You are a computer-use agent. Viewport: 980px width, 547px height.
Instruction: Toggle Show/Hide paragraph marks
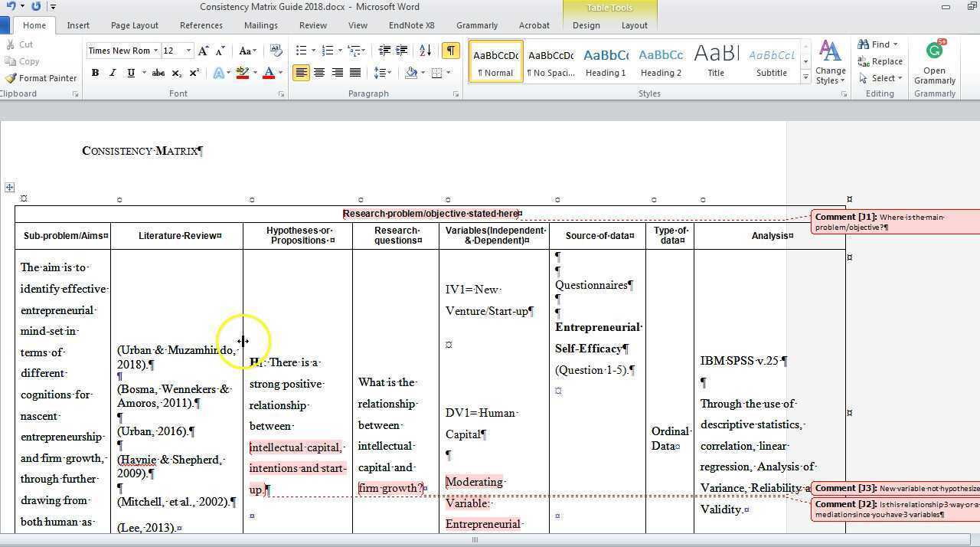pos(451,50)
